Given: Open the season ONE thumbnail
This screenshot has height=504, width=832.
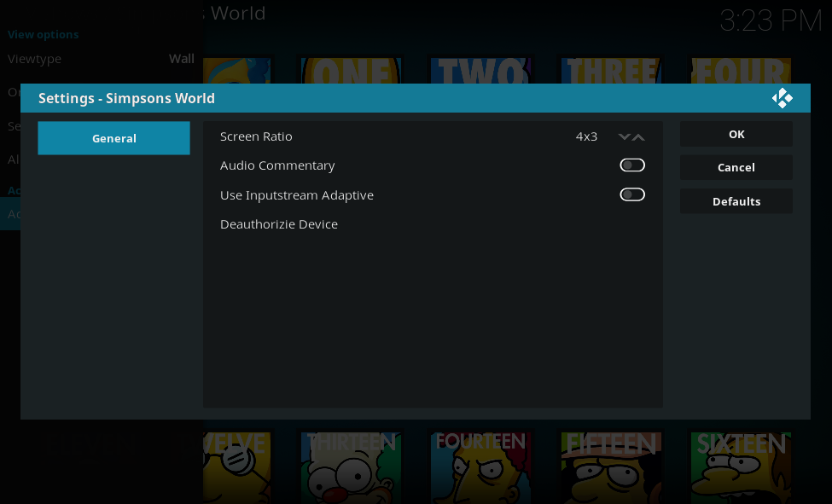Looking at the screenshot, I should [x=350, y=70].
